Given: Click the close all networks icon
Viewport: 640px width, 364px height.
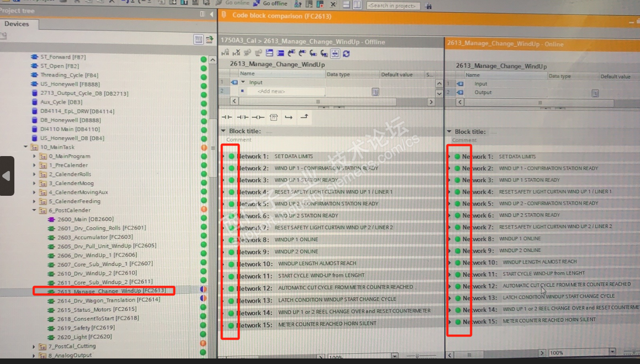Looking at the screenshot, I should coord(281,53).
